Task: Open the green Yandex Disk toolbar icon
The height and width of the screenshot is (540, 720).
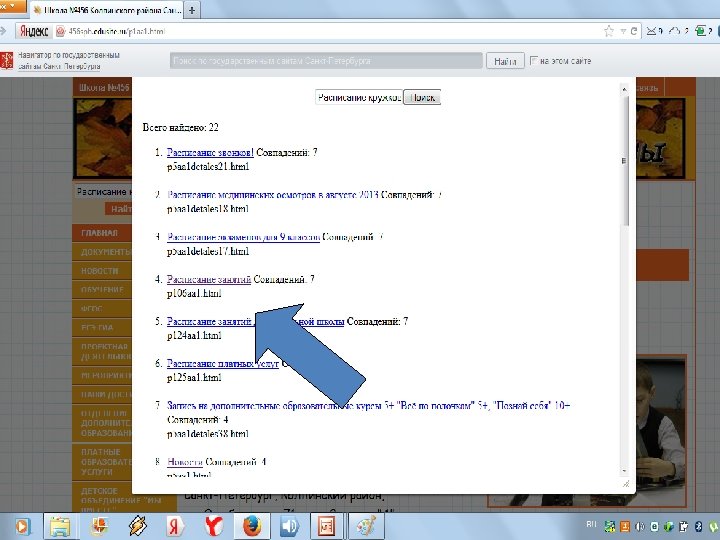Action: pyautogui.click(x=701, y=31)
